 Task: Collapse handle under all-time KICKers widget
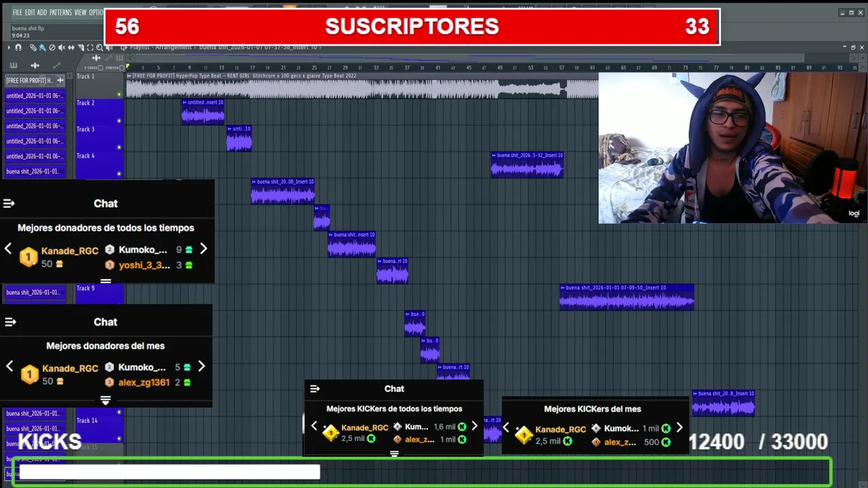click(x=394, y=454)
